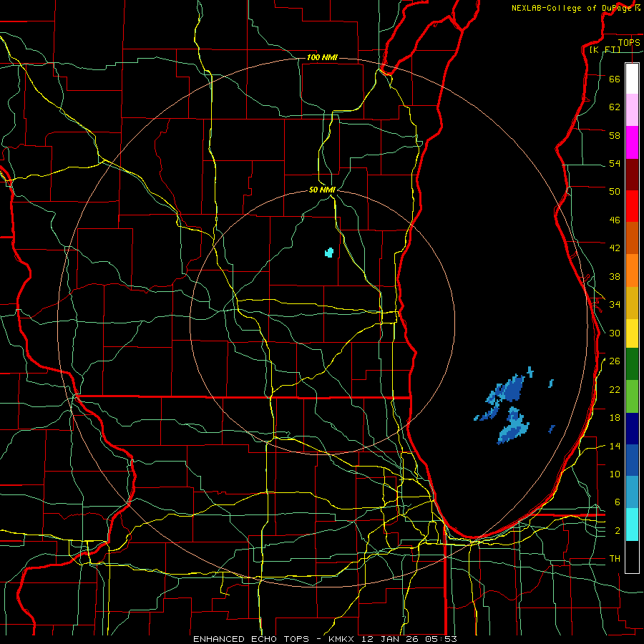
Task: Select the 50 legend scale label
Action: coord(615,191)
